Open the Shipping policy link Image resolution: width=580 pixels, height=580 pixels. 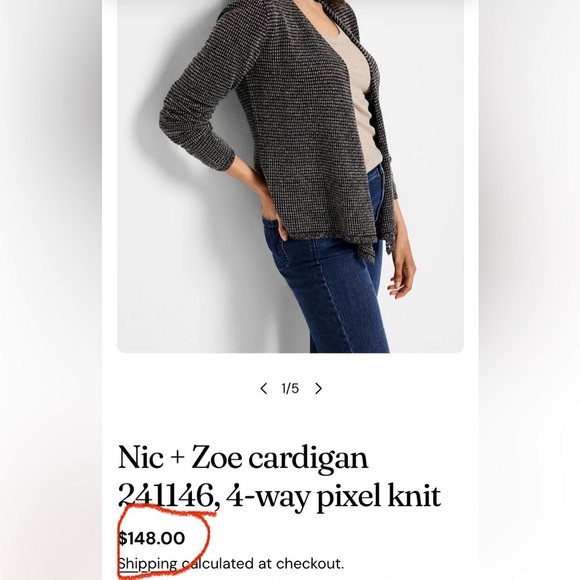(148, 564)
